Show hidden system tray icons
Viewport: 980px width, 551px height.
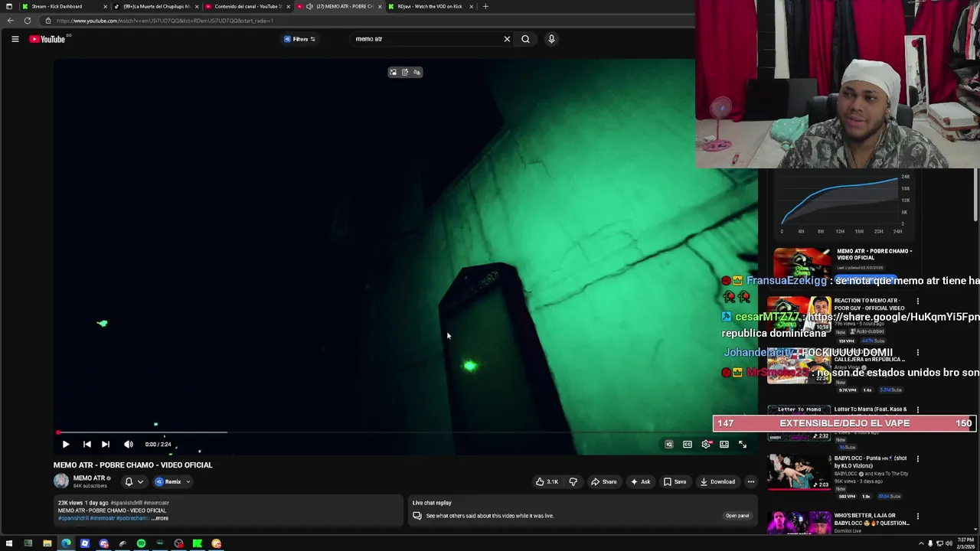921,543
